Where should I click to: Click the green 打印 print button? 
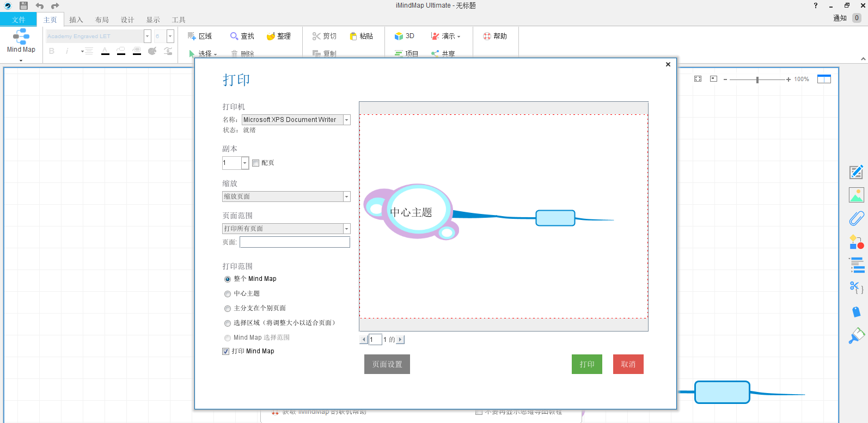point(587,364)
